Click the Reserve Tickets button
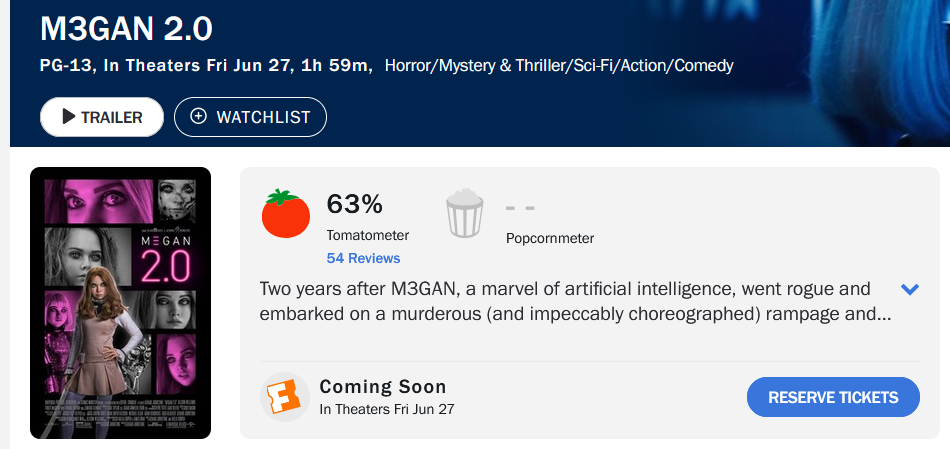The height and width of the screenshot is (449, 950). 833,397
